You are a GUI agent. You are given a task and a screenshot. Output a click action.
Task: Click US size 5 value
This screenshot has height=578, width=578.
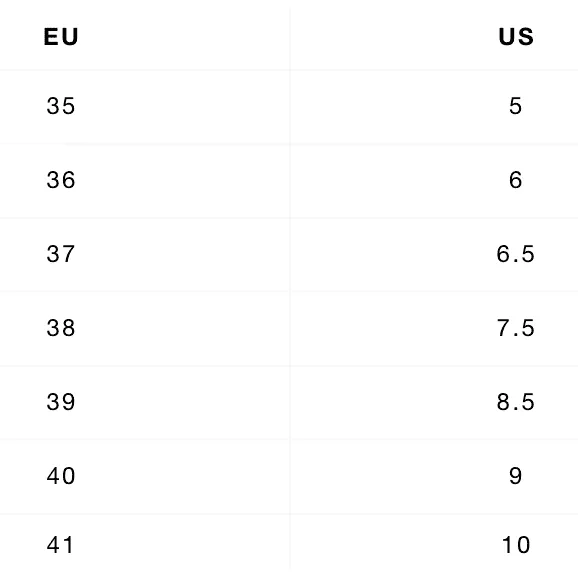click(515, 106)
